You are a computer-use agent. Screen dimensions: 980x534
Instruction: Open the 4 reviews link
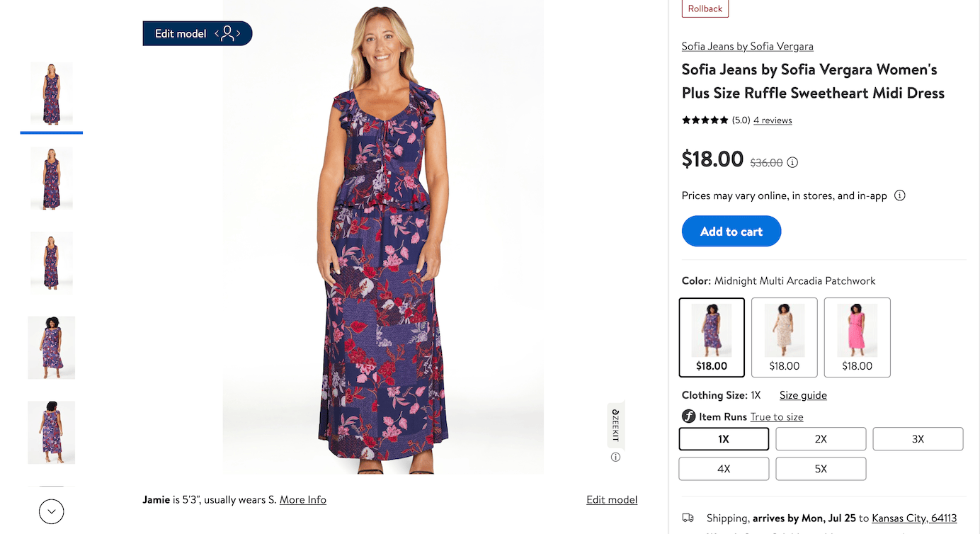click(x=772, y=120)
